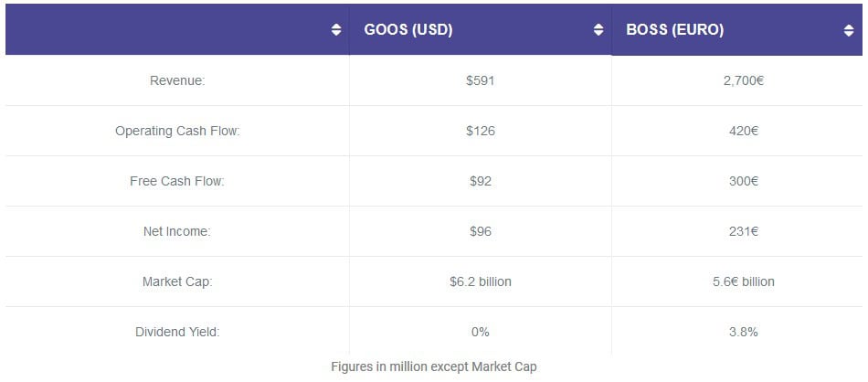Click the Free Cash Flow label
The height and width of the screenshot is (382, 868).
tap(177, 181)
